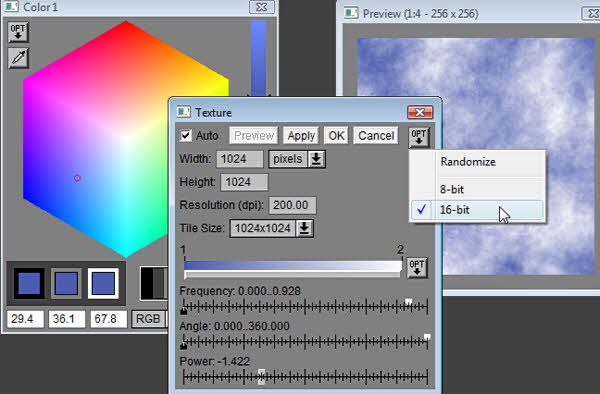Select the white-bordered blue color swatch
The height and width of the screenshot is (394, 600).
(103, 283)
